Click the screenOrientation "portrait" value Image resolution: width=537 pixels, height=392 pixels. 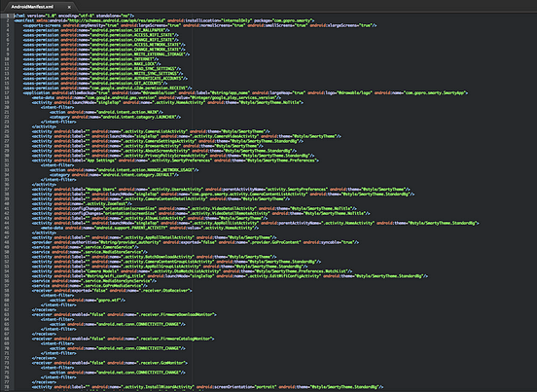coord(266,387)
